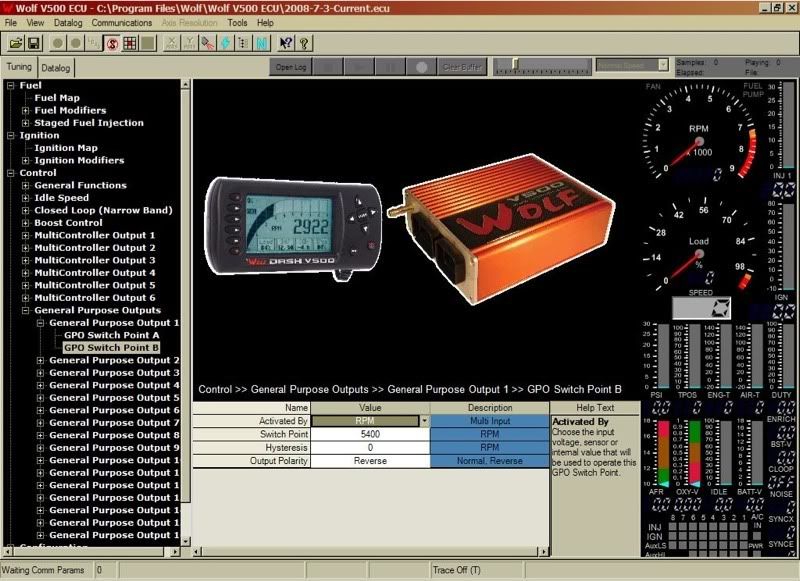Viewport: 800px width, 581px height.
Task: Select Fuel Map in the tree
Action: click(x=57, y=98)
